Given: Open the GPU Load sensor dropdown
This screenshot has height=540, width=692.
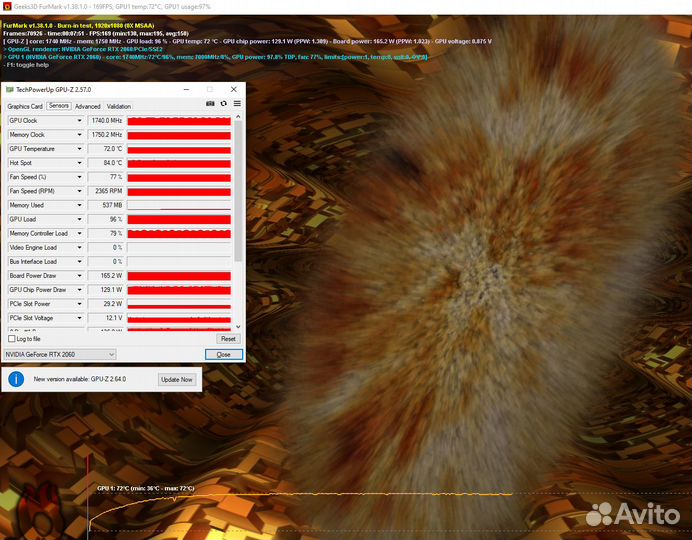Looking at the screenshot, I should click(79, 219).
